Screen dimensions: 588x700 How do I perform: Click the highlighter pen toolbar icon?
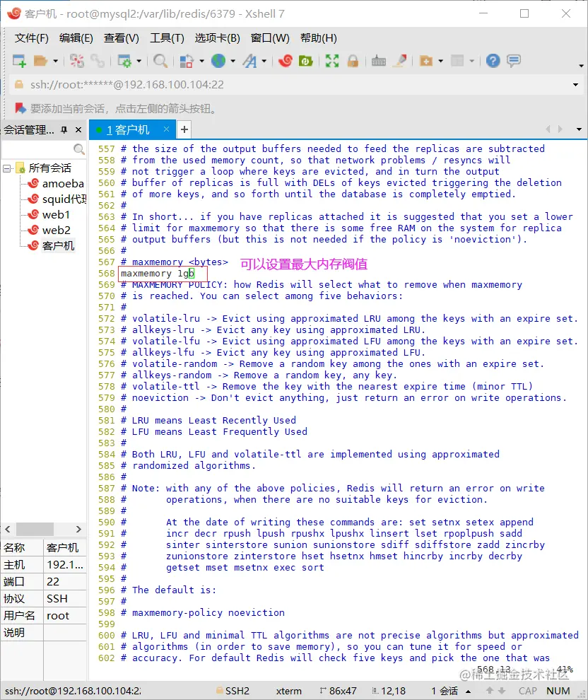pyautogui.click(x=399, y=61)
